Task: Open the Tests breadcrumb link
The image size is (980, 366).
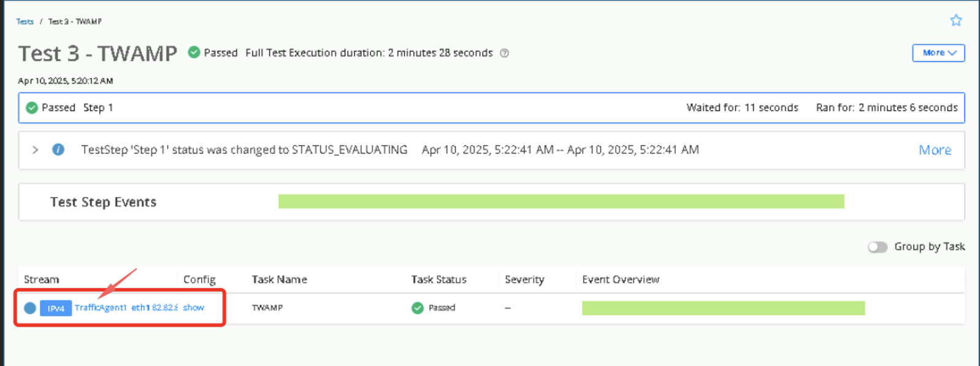Action: click(x=25, y=21)
